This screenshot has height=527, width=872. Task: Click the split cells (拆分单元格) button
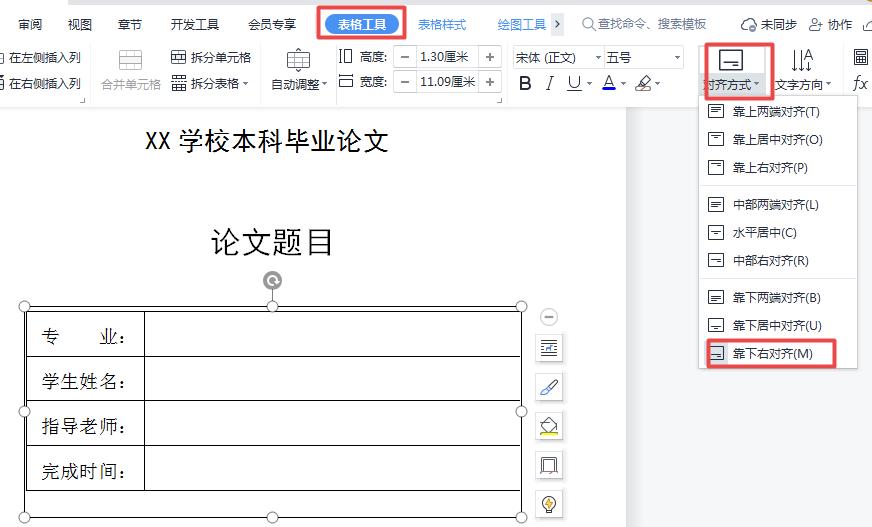click(x=211, y=58)
